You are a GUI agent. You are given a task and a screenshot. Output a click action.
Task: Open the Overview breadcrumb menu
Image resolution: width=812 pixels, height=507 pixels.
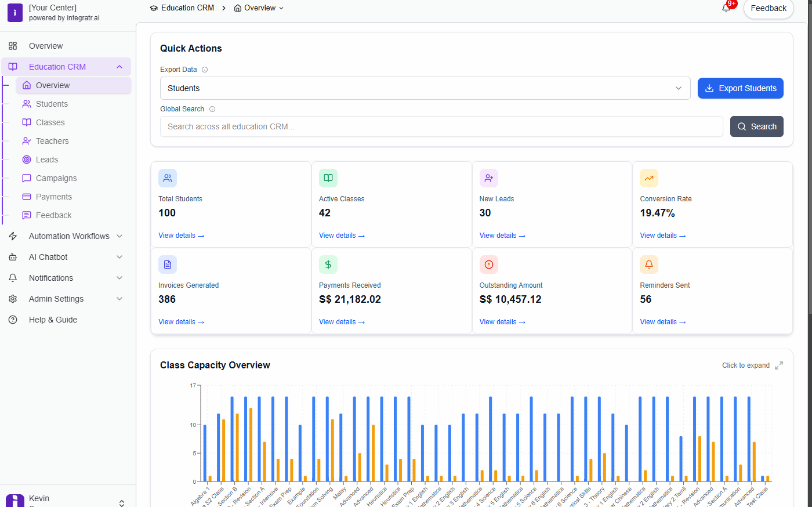coord(282,8)
